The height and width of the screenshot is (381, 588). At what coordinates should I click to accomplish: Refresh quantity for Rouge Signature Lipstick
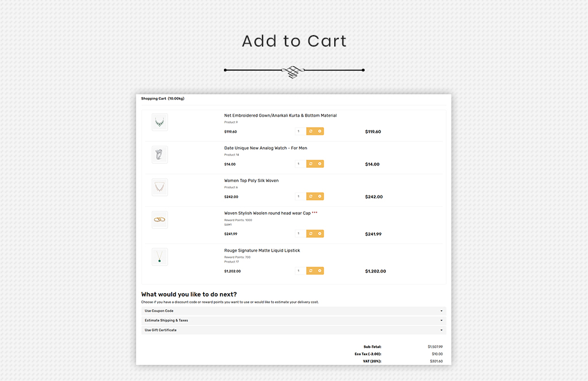[x=311, y=271]
